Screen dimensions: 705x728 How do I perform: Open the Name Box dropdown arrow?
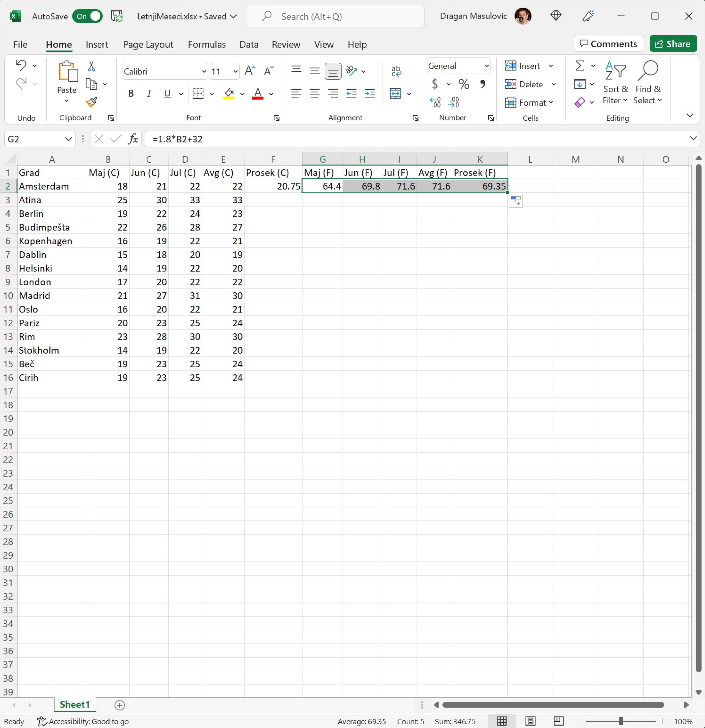(x=68, y=139)
